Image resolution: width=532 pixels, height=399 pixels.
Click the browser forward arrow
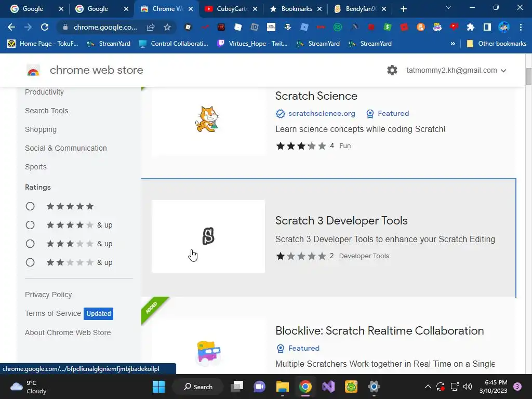(x=28, y=27)
